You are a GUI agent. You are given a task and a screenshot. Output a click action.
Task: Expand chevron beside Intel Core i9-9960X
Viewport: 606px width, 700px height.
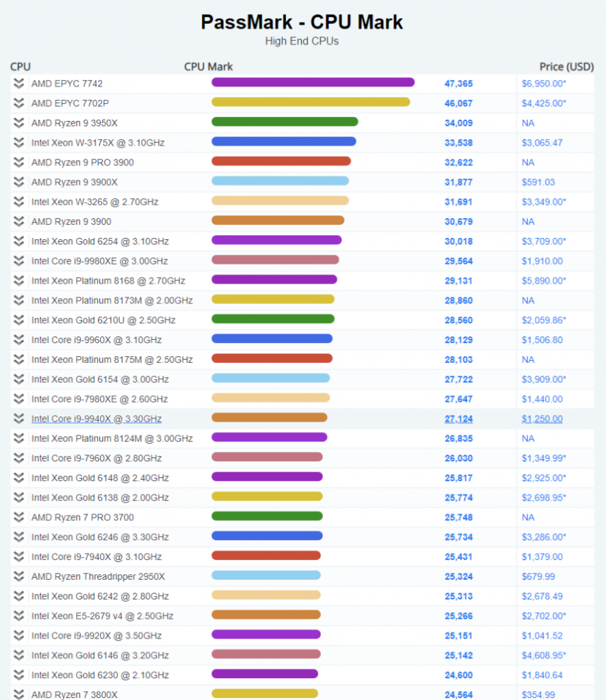coord(18,340)
